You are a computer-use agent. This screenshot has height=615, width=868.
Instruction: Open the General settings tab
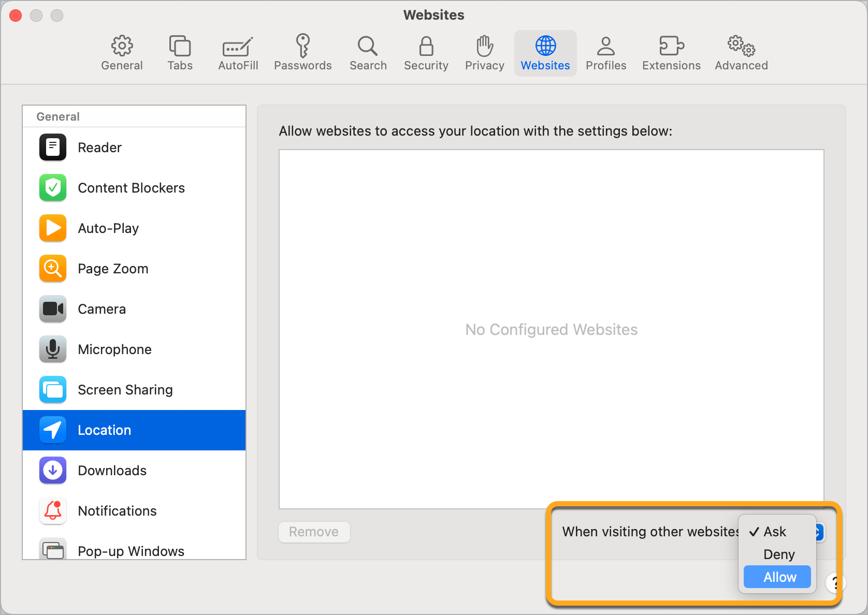click(x=122, y=53)
